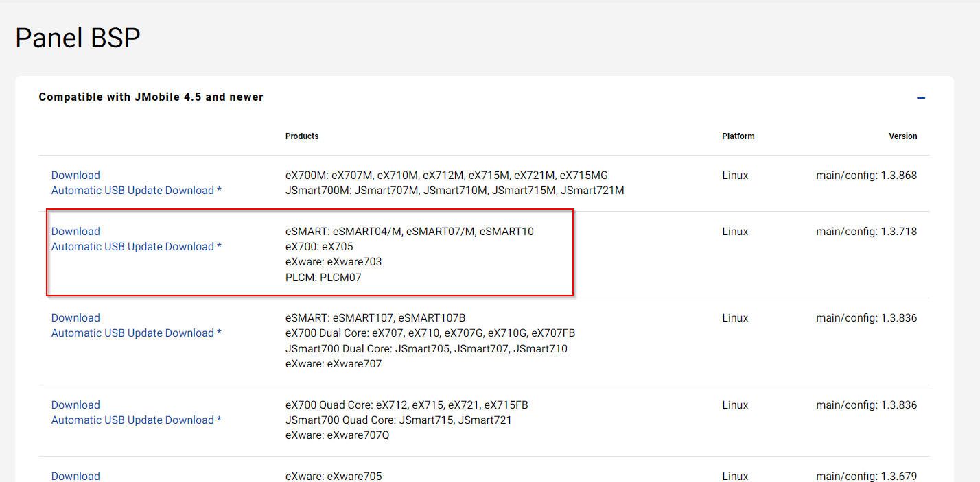
Task: Click the JSmart700M product list line
Action: tap(455, 191)
